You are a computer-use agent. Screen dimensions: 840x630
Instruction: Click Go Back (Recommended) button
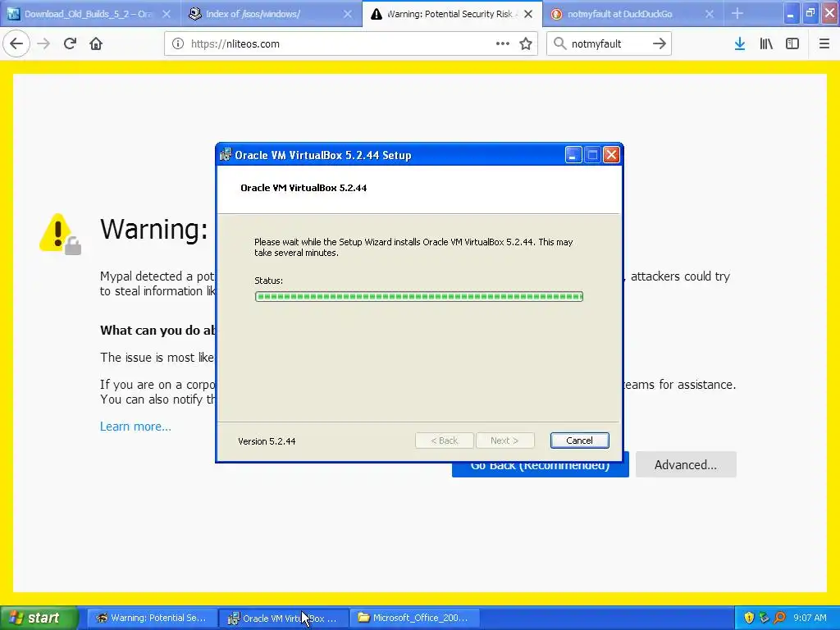(540, 468)
